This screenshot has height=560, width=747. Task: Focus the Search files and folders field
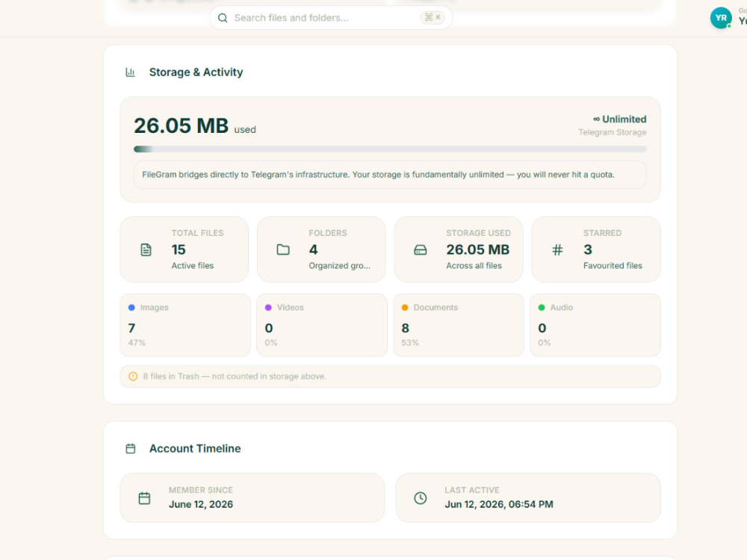[x=331, y=18]
